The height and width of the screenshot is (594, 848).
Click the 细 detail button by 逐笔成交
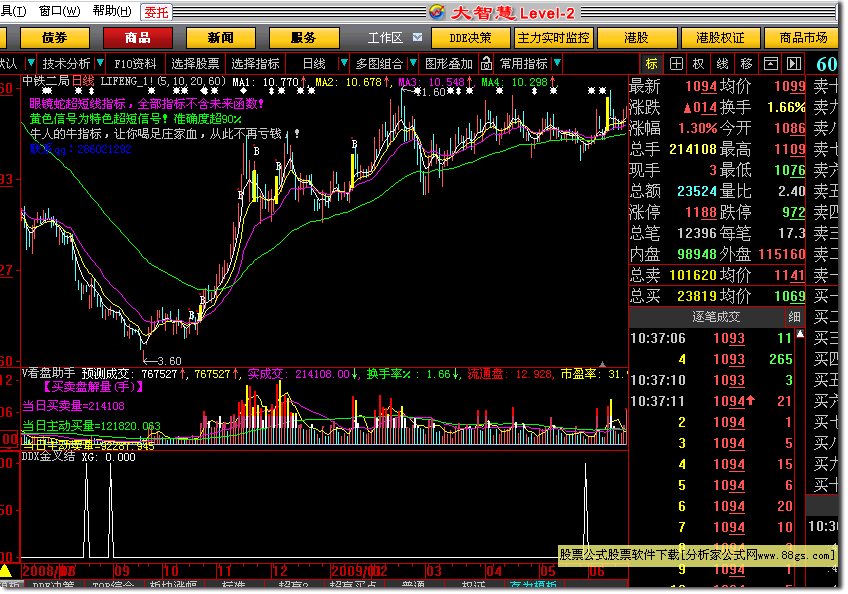pyautogui.click(x=794, y=317)
